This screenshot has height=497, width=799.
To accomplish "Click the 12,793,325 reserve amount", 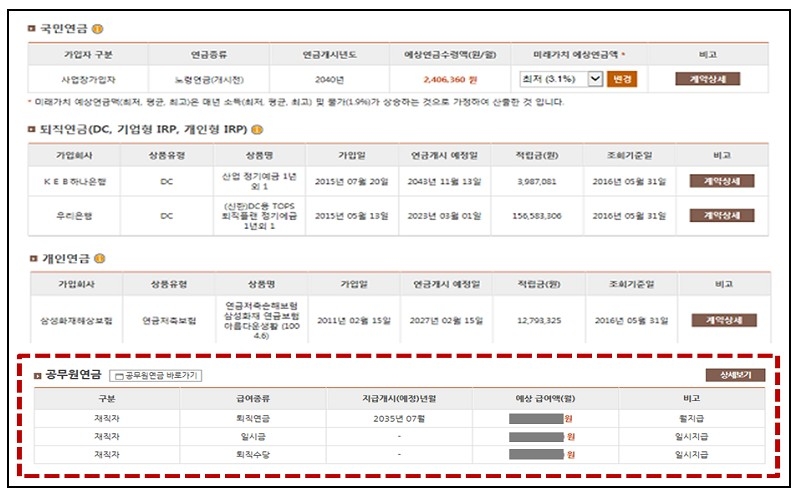I will coord(539,321).
